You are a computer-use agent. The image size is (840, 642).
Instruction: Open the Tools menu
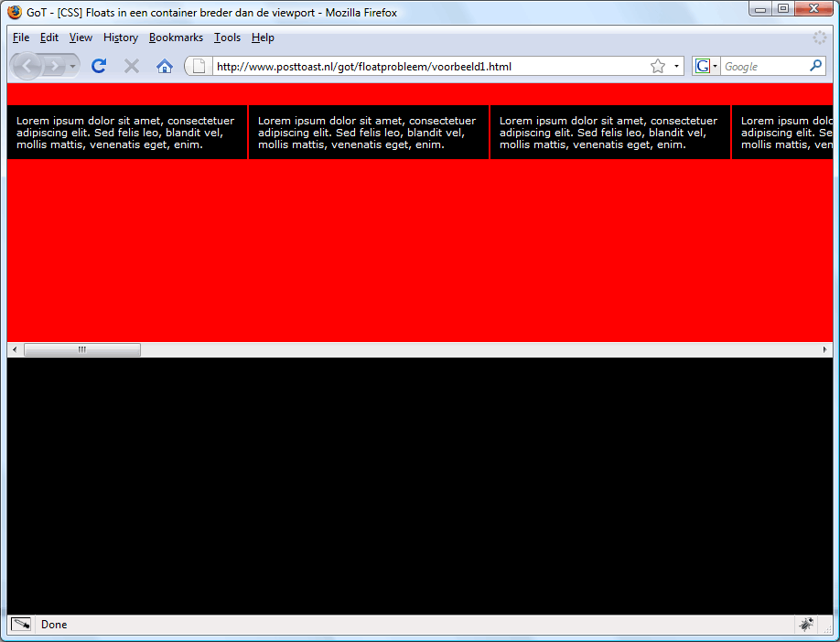click(227, 37)
